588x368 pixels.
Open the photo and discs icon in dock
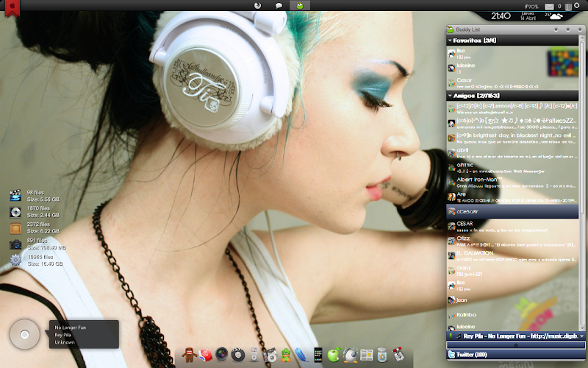tap(270, 355)
